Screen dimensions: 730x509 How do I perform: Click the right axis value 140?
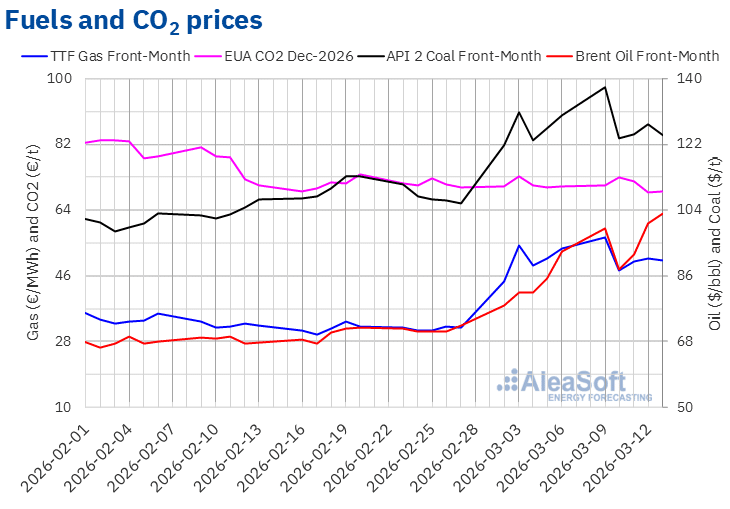click(x=692, y=78)
